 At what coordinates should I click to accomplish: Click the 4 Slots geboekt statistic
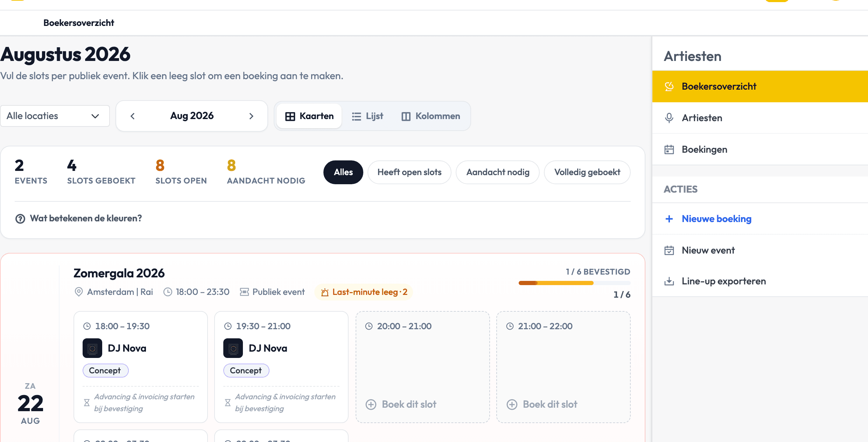101,172
